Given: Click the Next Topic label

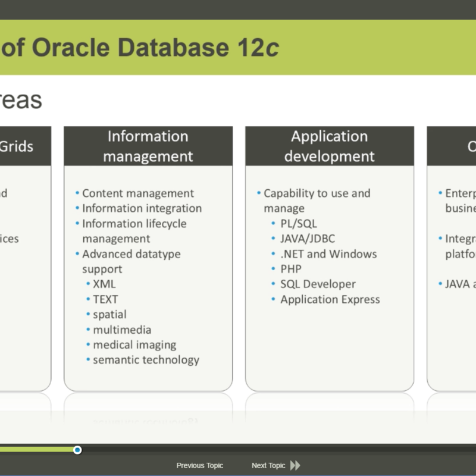Looking at the screenshot, I should point(268,465).
